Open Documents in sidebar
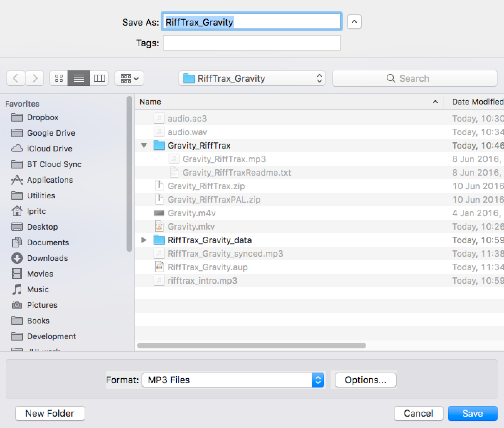The image size is (504, 428). tap(40, 242)
